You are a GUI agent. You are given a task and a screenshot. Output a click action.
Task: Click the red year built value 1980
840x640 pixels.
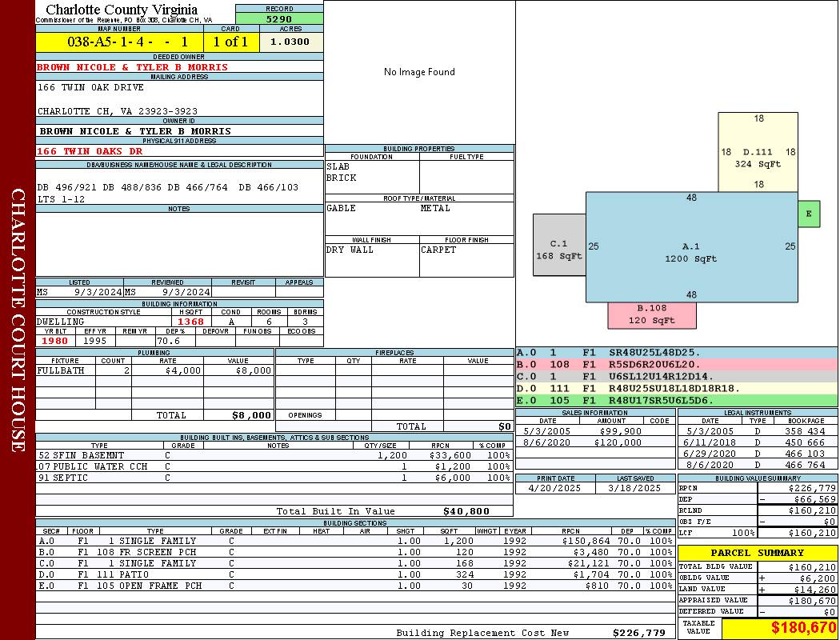[x=55, y=341]
